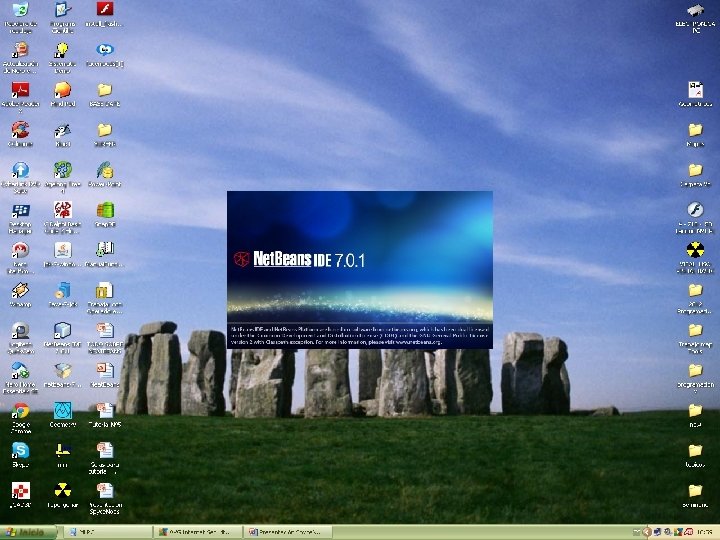Click the Inicio start button

coord(28,532)
